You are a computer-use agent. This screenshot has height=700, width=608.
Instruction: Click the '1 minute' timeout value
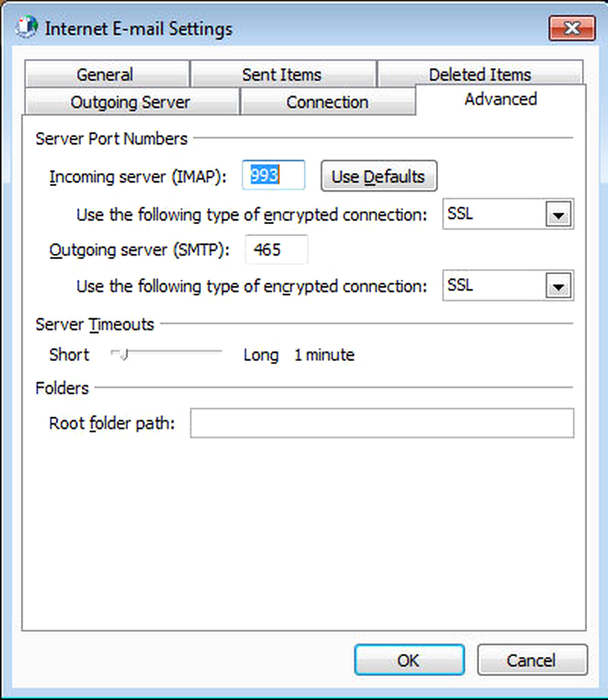point(324,355)
